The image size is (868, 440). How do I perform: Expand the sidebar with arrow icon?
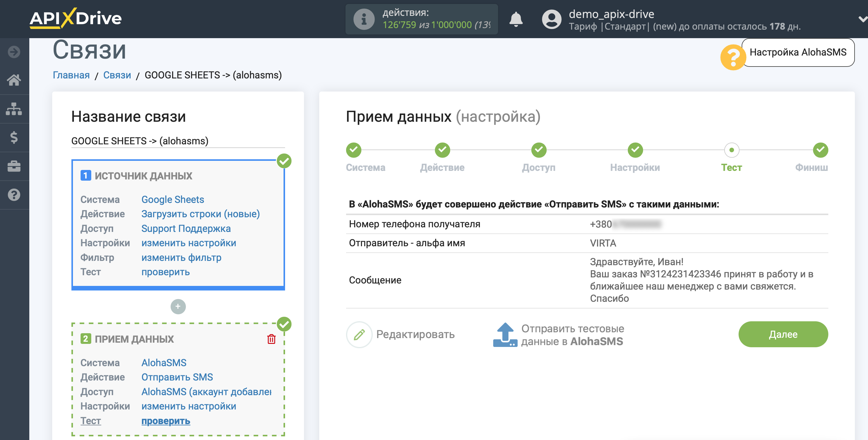14,52
